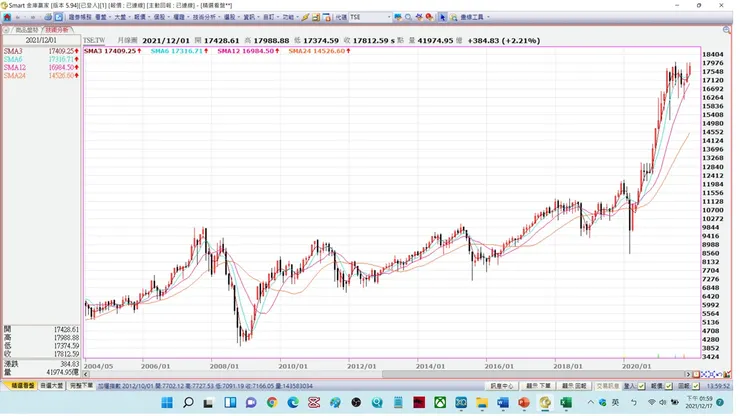Click the 2021/12/01 date box in left panel
Screen dimensions: 740x416
click(x=41, y=41)
